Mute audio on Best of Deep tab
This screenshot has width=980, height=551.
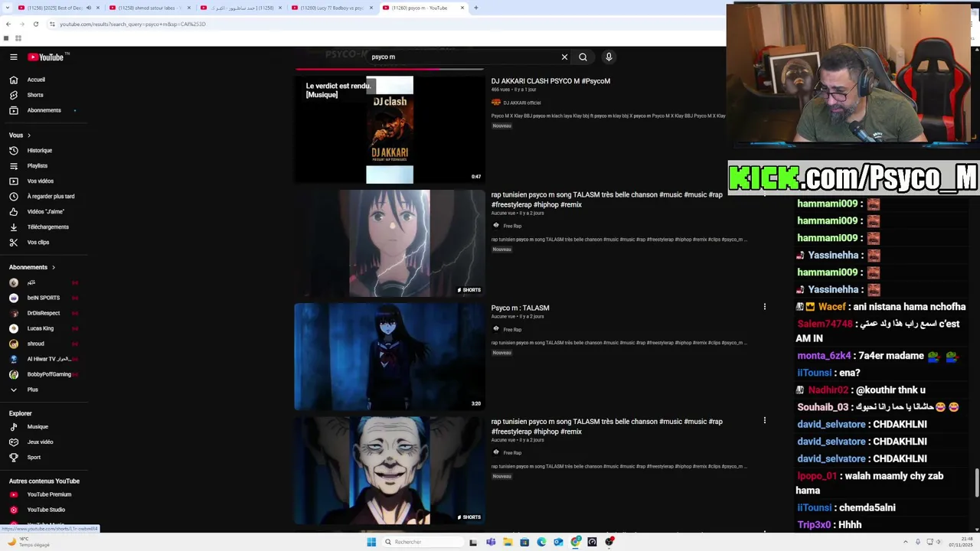click(x=88, y=8)
